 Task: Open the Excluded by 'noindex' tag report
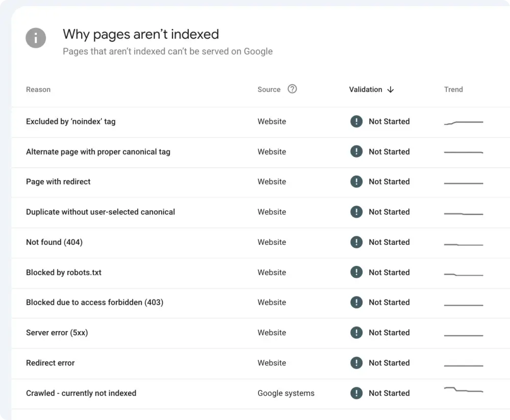pos(70,121)
